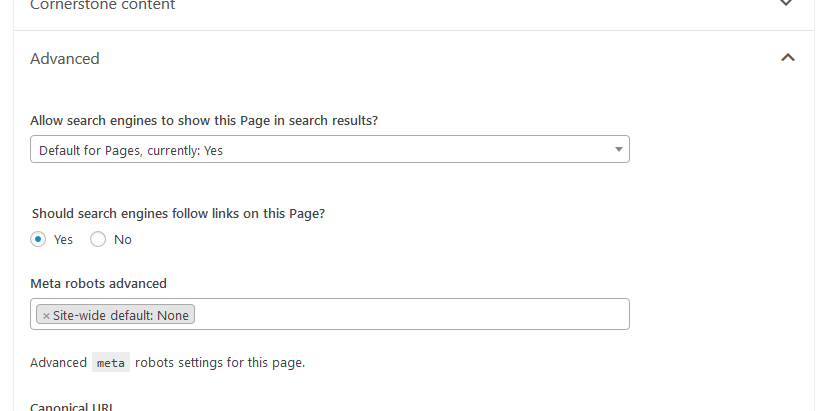This screenshot has width=828, height=411.
Task: Collapse the Advanced section using its chevron
Action: 787,58
